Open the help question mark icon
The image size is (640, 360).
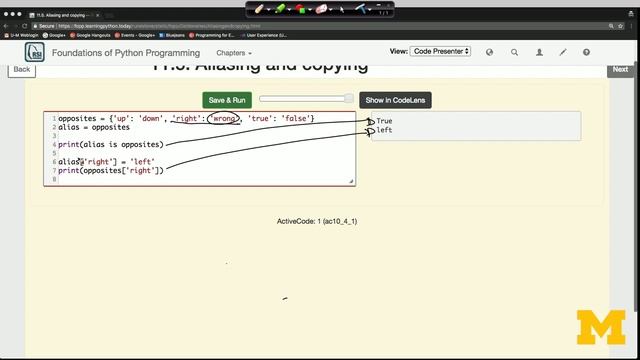(586, 52)
